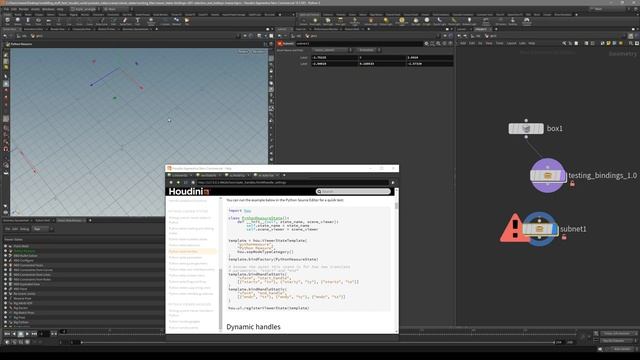
Task: Click the lock icon under subnet1 label
Action: pos(564,237)
